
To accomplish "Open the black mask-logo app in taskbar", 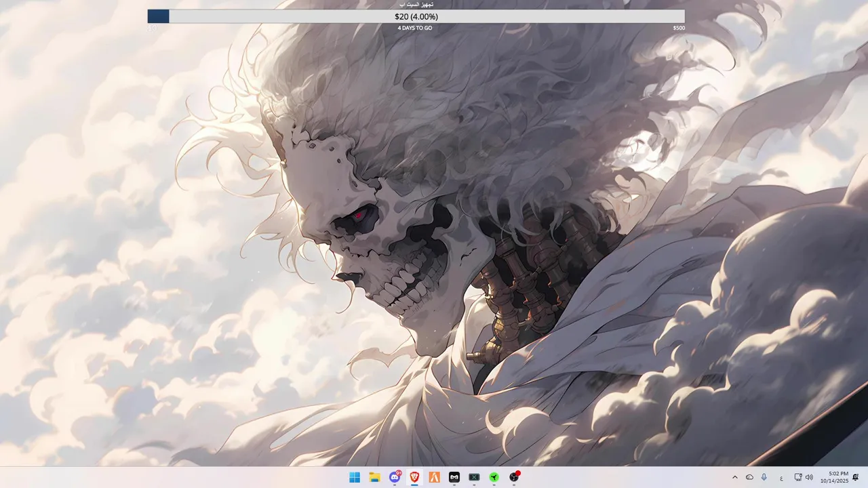I will pos(454,477).
